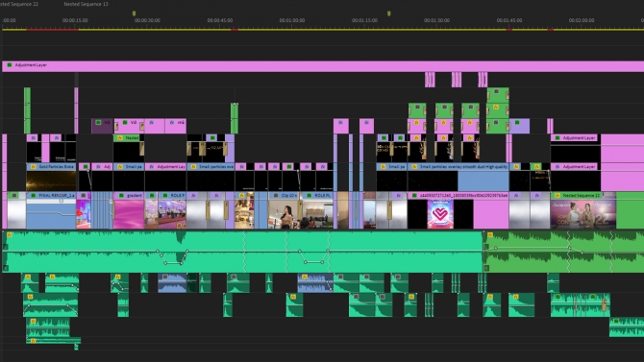Click the green badge on a4409307271265 clip

tap(414, 196)
